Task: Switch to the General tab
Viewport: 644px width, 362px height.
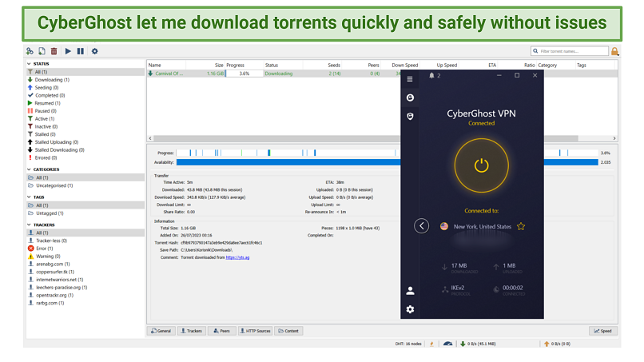Action: coord(161,331)
